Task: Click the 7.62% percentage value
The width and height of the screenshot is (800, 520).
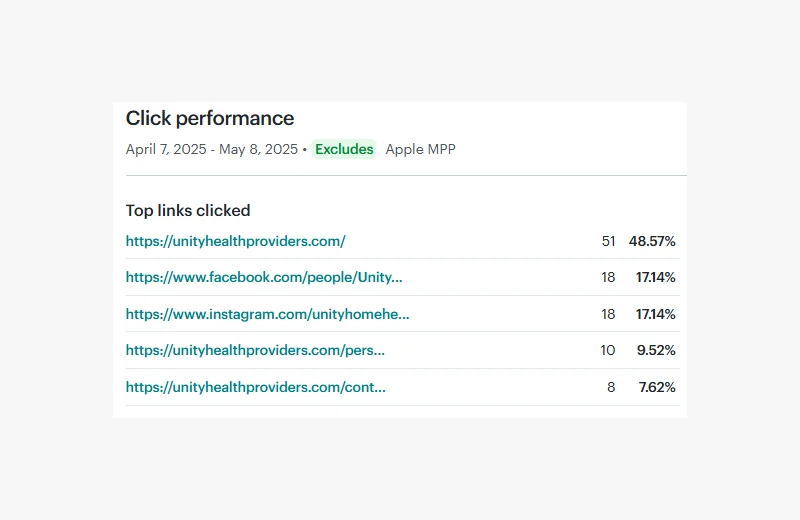Action: pos(657,387)
